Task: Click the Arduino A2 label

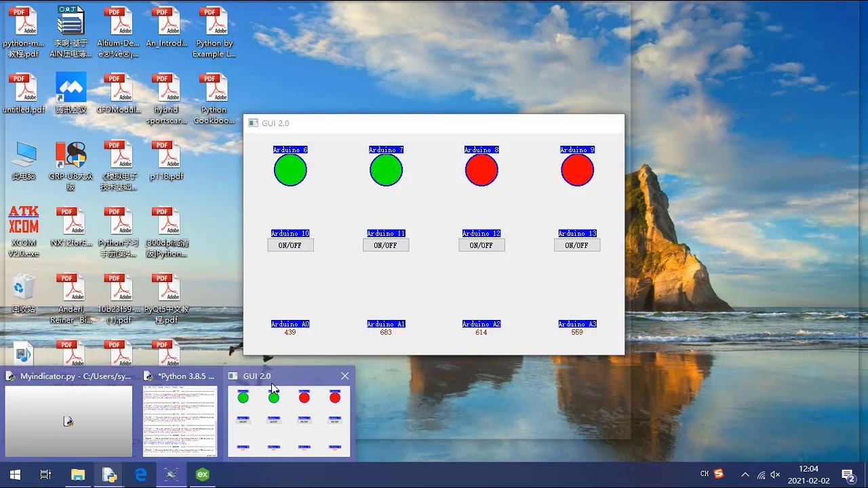Action: coord(481,324)
